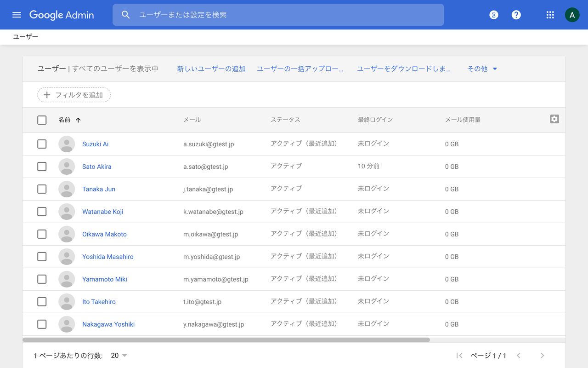
Task: Check the box for Yamamoto Miki
Action: click(x=42, y=279)
